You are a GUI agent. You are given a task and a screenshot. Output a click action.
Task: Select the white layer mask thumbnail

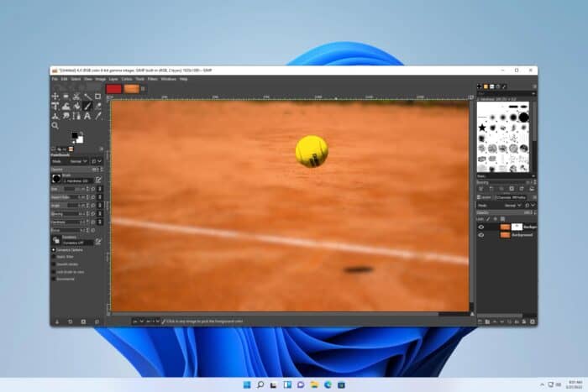point(517,227)
